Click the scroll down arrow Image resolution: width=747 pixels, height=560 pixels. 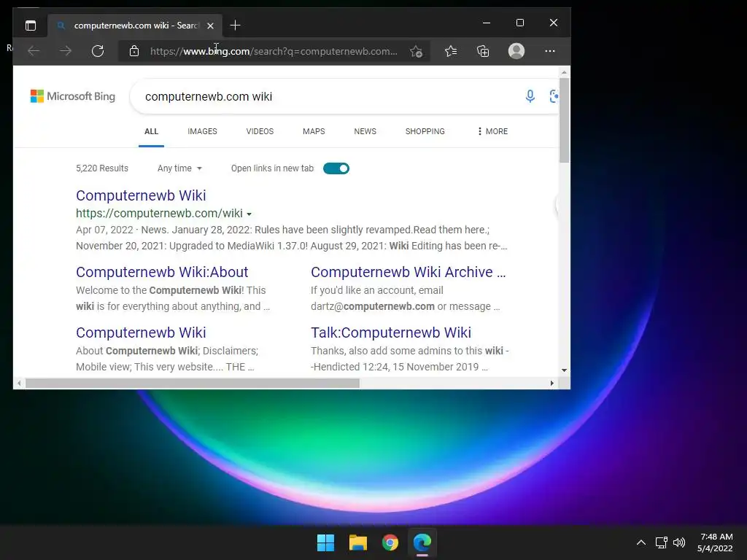click(564, 370)
